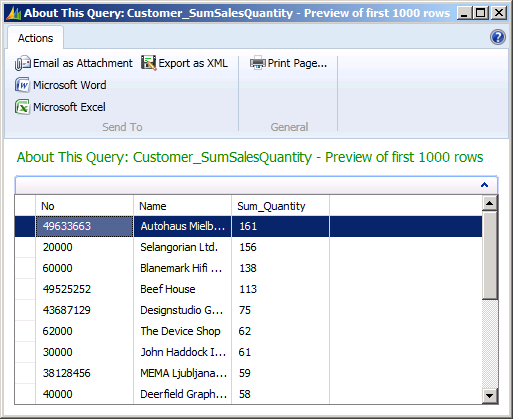The image size is (513, 419).
Task: Sort by the Name column header
Action: click(x=182, y=206)
